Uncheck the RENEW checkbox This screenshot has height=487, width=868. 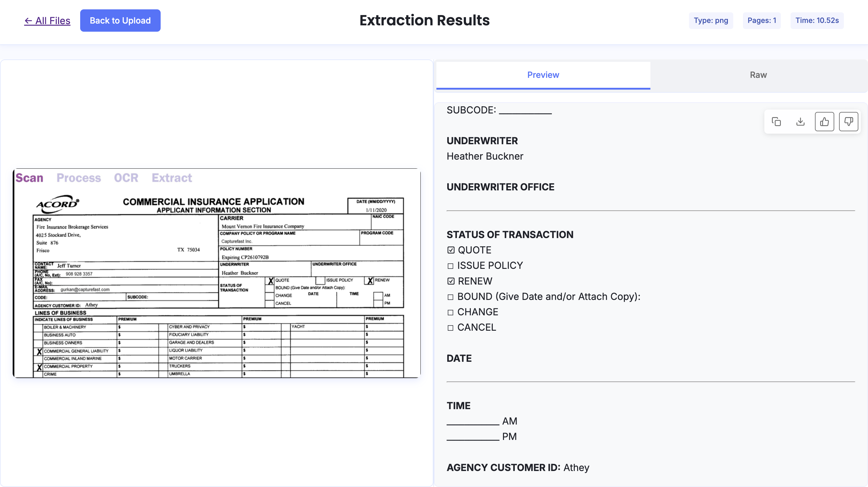tap(451, 281)
